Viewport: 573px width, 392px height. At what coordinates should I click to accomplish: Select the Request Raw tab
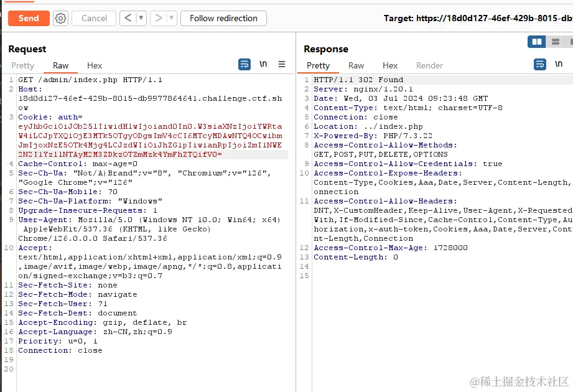click(61, 65)
